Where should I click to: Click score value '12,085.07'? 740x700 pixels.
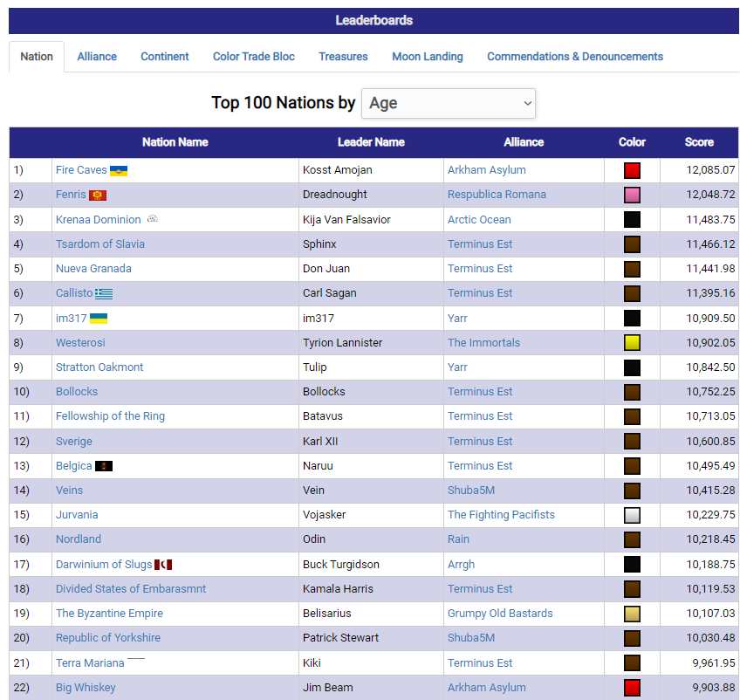point(710,170)
